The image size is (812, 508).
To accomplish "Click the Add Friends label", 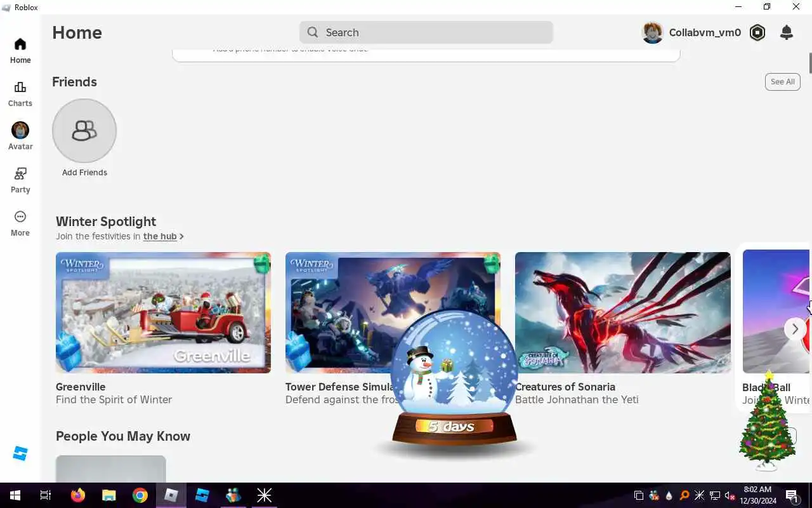I will (x=84, y=172).
